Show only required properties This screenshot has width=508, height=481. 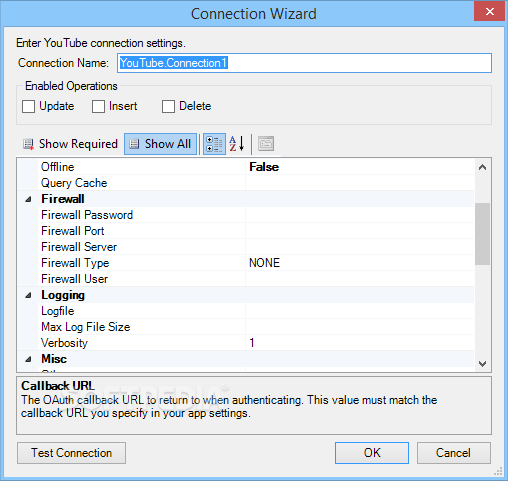pos(70,144)
